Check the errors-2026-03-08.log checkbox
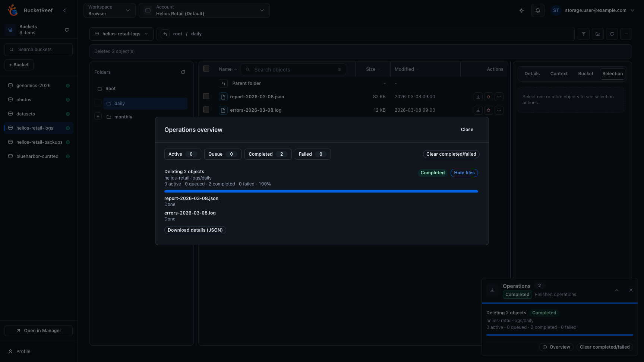 coord(206,109)
